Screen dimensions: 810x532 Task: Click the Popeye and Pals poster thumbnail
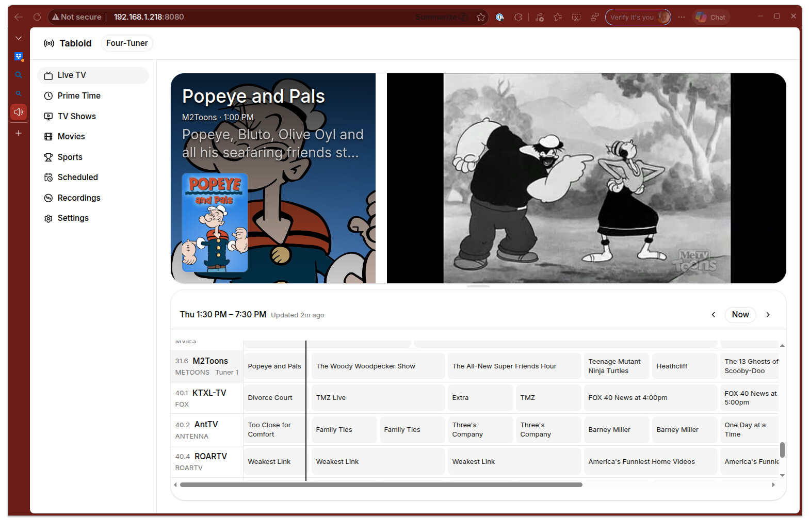click(x=215, y=222)
